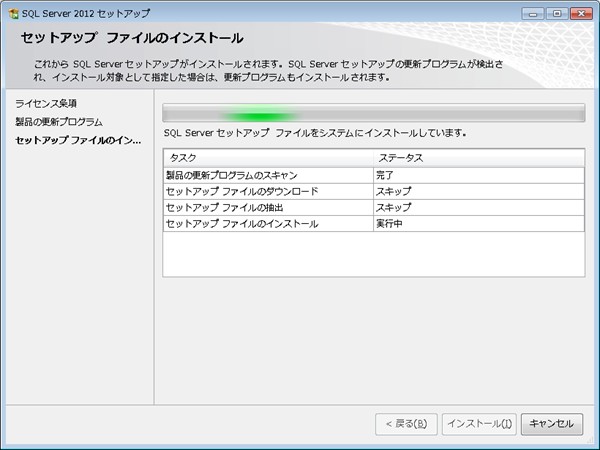Click the タスク column header
Viewport: 600px width, 450px height.
268,158
